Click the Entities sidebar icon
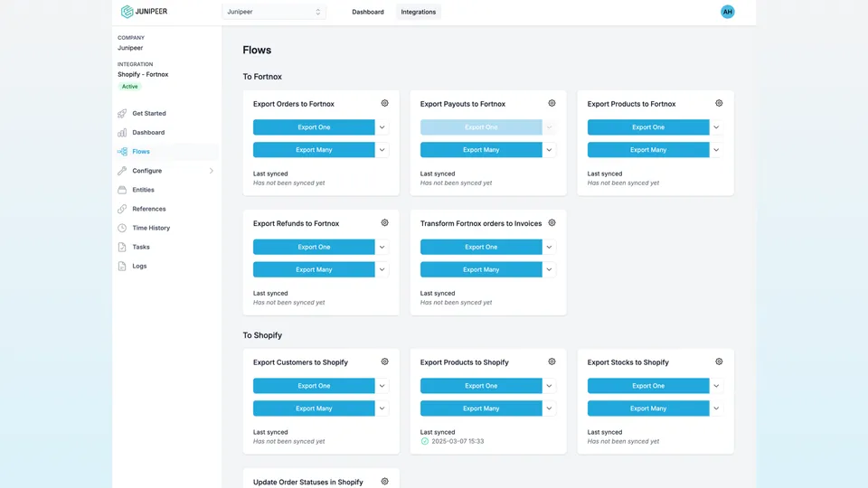This screenshot has height=488, width=868. click(x=122, y=190)
